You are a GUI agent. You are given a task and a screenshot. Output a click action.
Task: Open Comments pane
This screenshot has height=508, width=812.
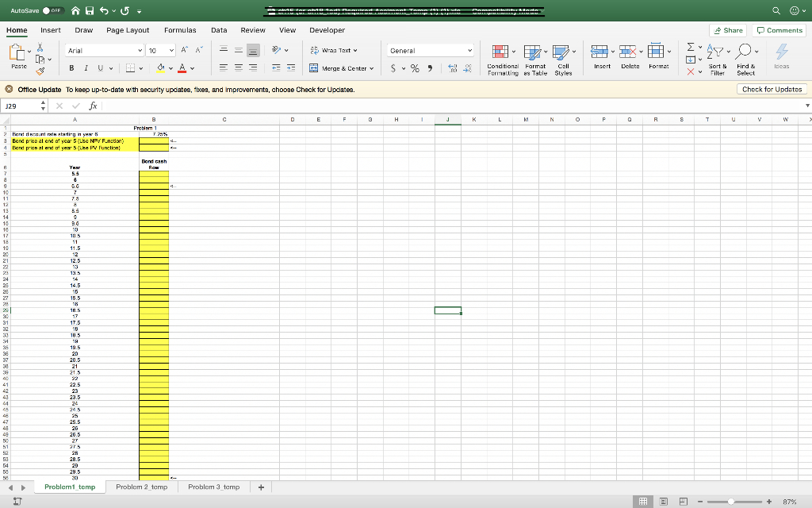coord(779,30)
